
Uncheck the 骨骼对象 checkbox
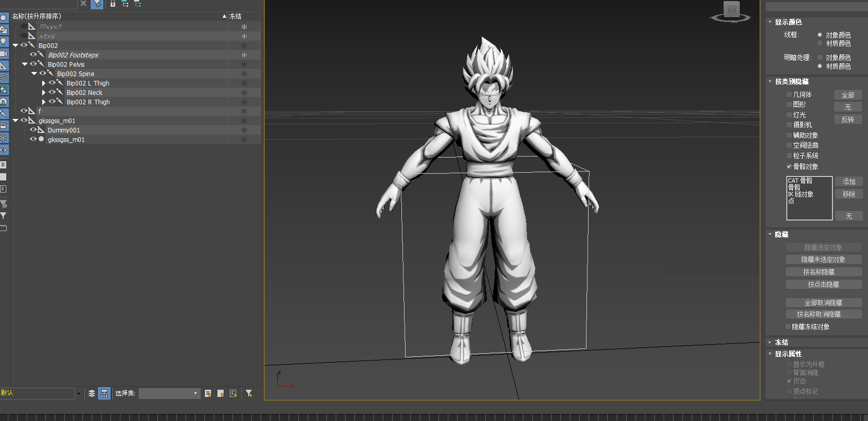tap(789, 166)
